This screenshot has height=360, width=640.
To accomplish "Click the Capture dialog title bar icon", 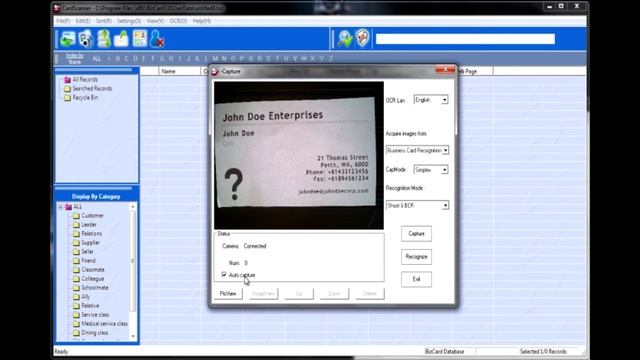I will pyautogui.click(x=216, y=71).
